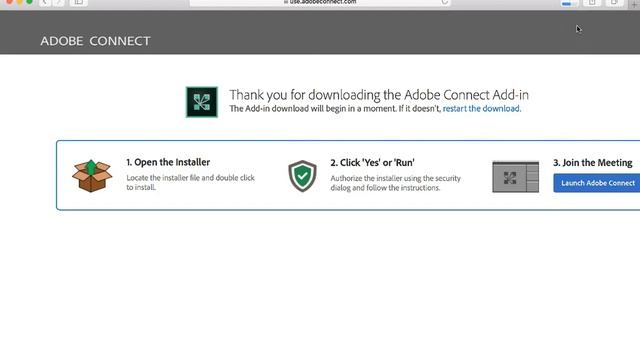Show the Safari sidebar
Screen dimensions: 640x360
point(78,2)
